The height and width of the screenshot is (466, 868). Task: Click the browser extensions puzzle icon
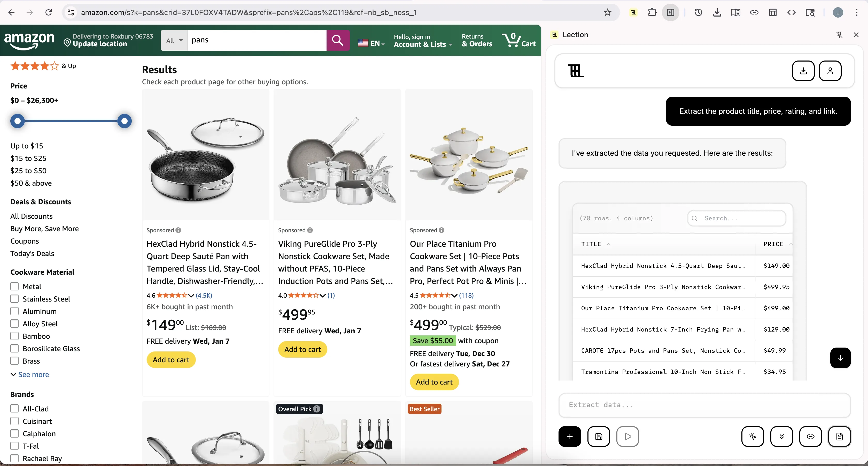pyautogui.click(x=652, y=12)
